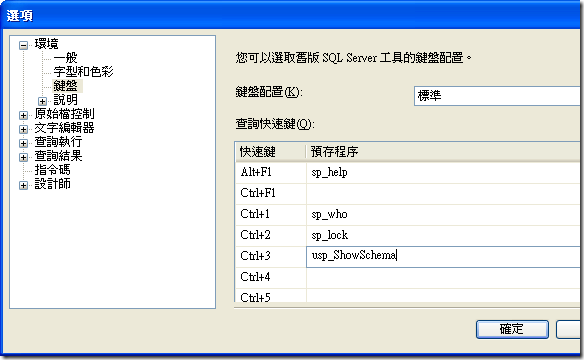584x360 pixels.
Task: Select the 指令碼 tree item
Action: tap(53, 170)
